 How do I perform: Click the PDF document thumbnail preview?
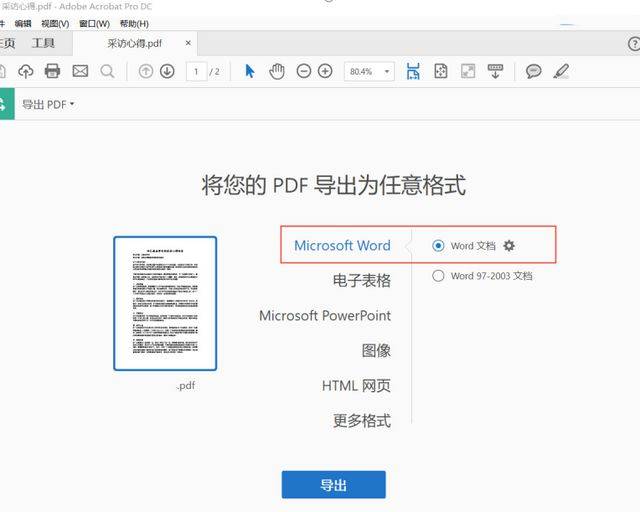click(165, 303)
